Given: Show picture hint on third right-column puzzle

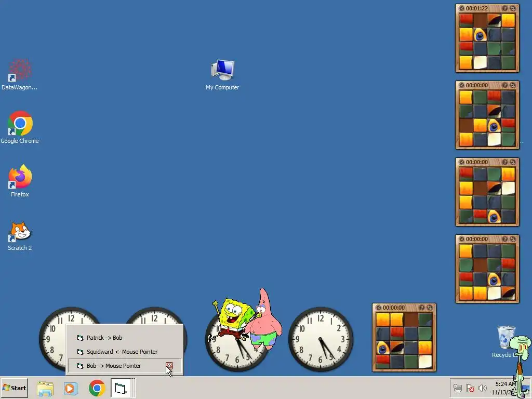Looking at the screenshot, I should (x=505, y=162).
